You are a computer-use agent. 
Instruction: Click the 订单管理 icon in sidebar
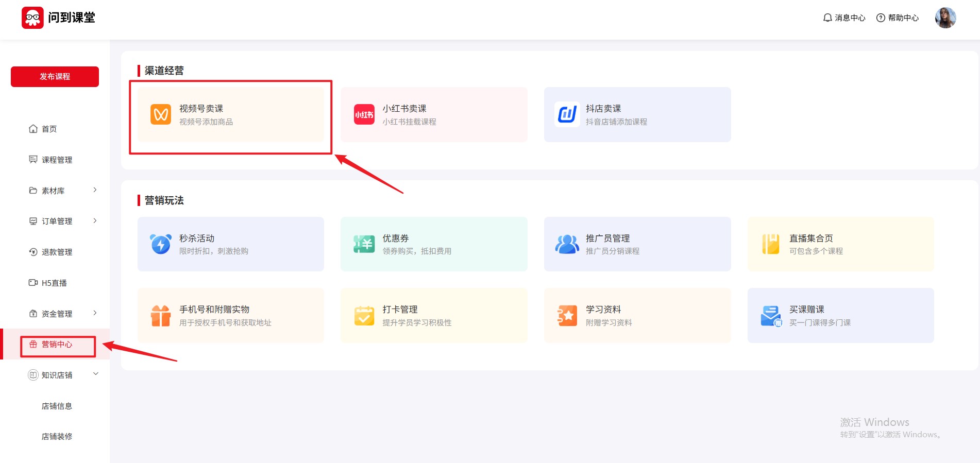(33, 221)
